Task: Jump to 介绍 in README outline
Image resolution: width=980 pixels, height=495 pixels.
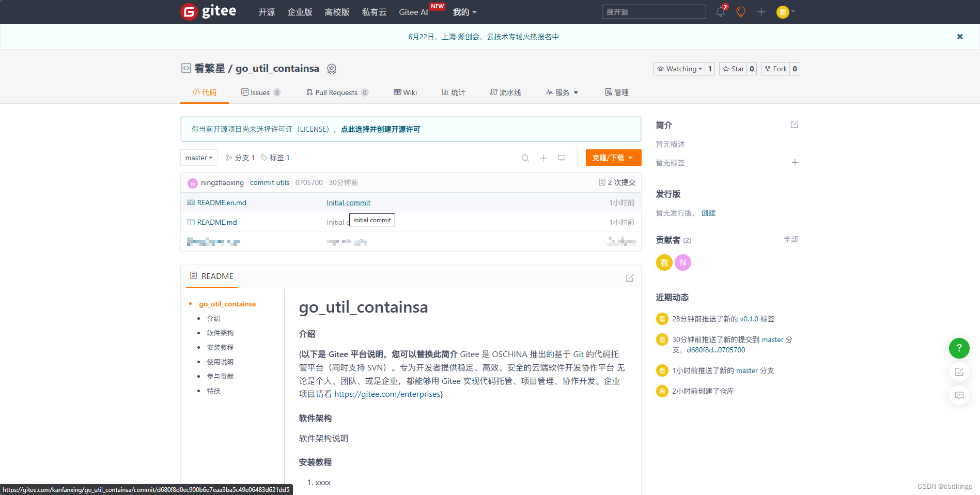Action: point(213,318)
